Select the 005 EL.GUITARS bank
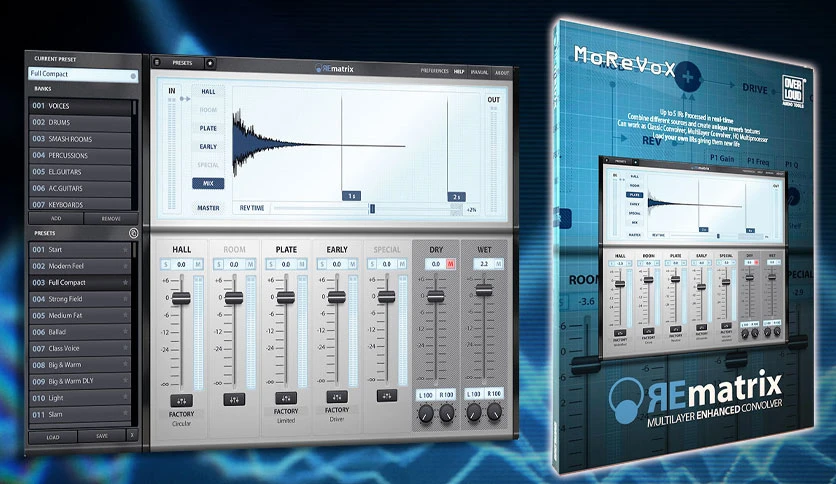Image resolution: width=836 pixels, height=484 pixels. coord(80,172)
